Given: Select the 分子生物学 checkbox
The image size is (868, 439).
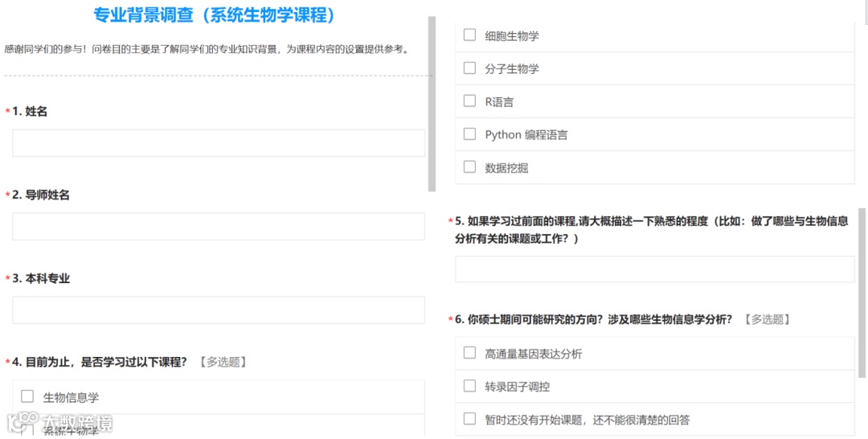Looking at the screenshot, I should pos(469,68).
